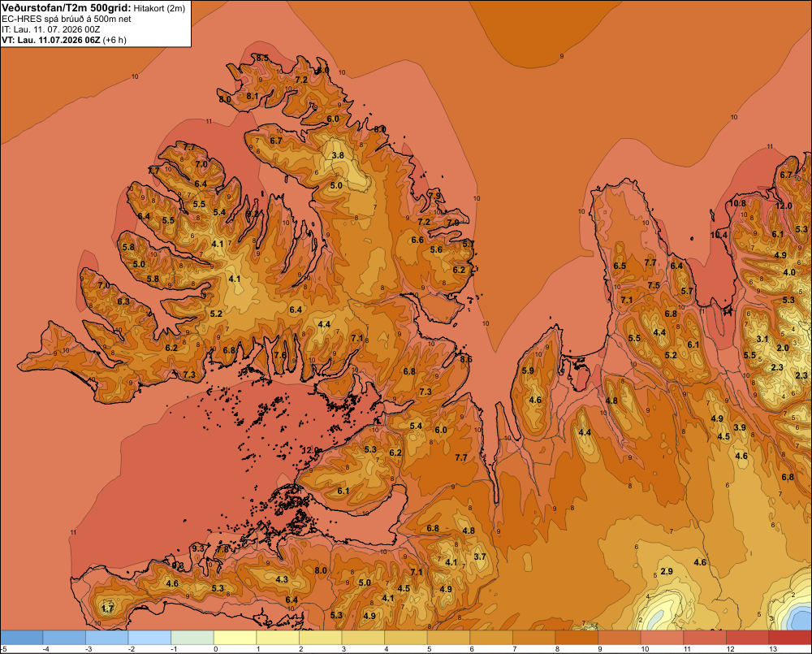
Task: Click the legend swatch between -3 and -2
Action: pyautogui.click(x=106, y=638)
